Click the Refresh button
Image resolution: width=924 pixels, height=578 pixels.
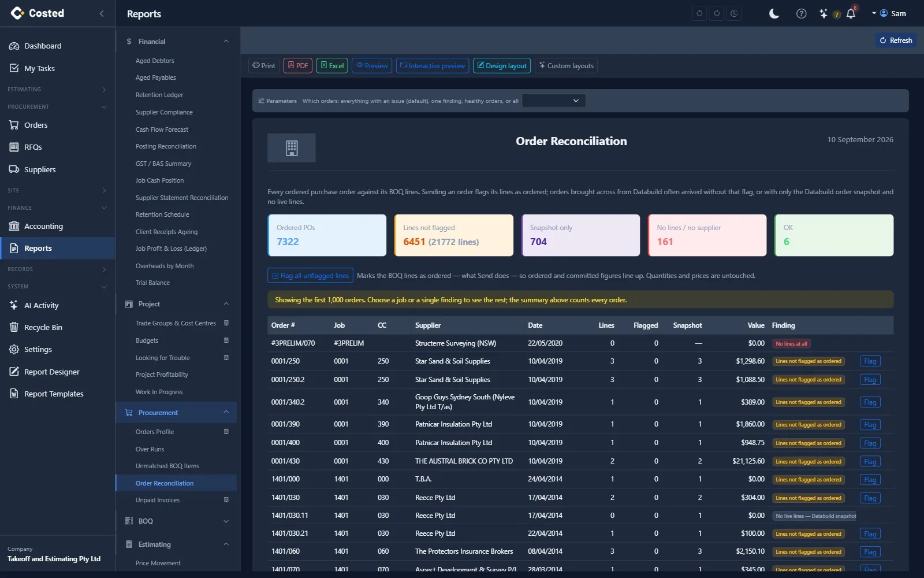click(896, 40)
